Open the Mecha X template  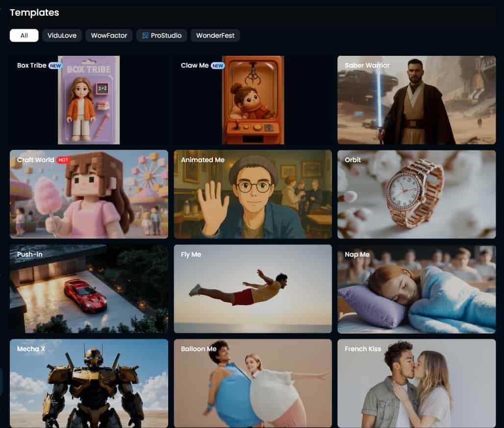(x=89, y=383)
